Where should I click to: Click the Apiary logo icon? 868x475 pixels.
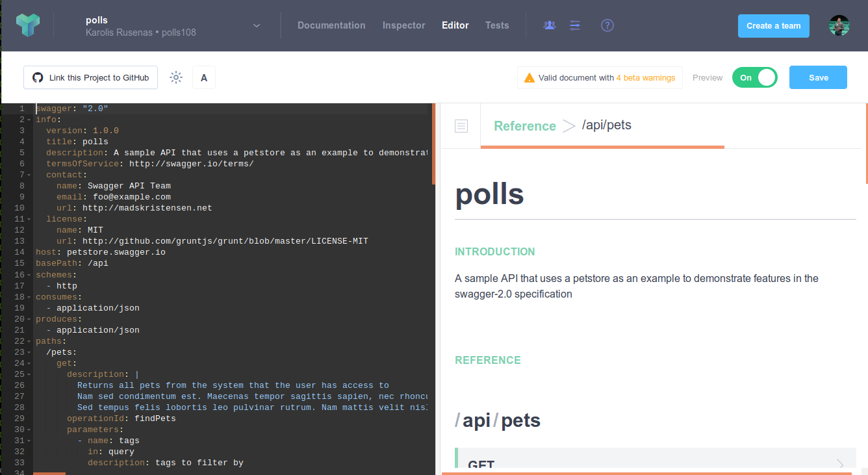click(28, 25)
